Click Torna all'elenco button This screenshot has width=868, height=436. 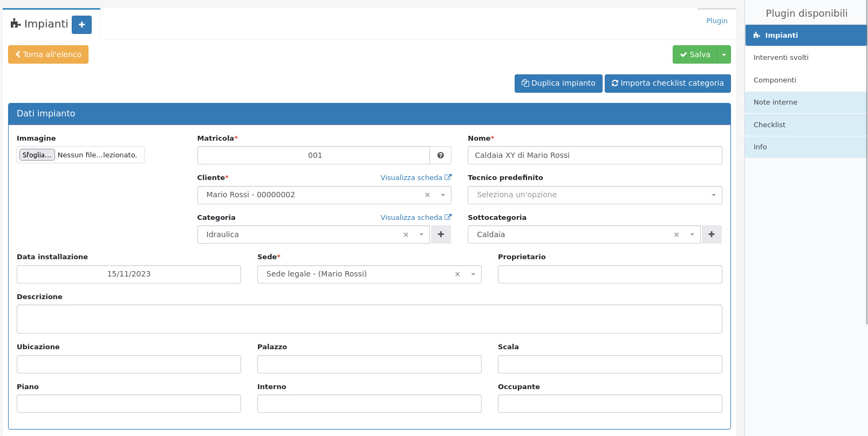[48, 54]
